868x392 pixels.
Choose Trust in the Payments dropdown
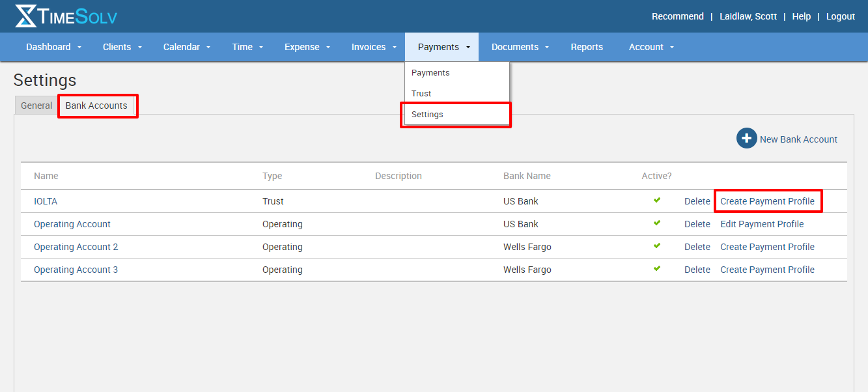pyautogui.click(x=421, y=94)
